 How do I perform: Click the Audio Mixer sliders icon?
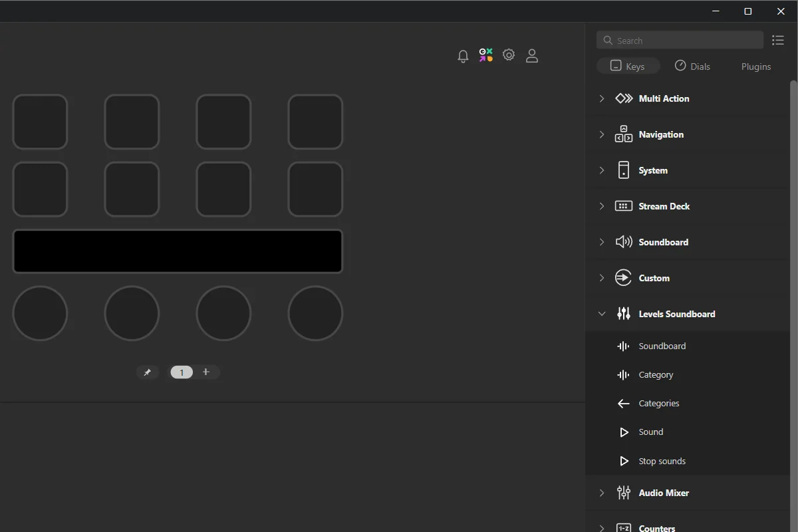[624, 493]
